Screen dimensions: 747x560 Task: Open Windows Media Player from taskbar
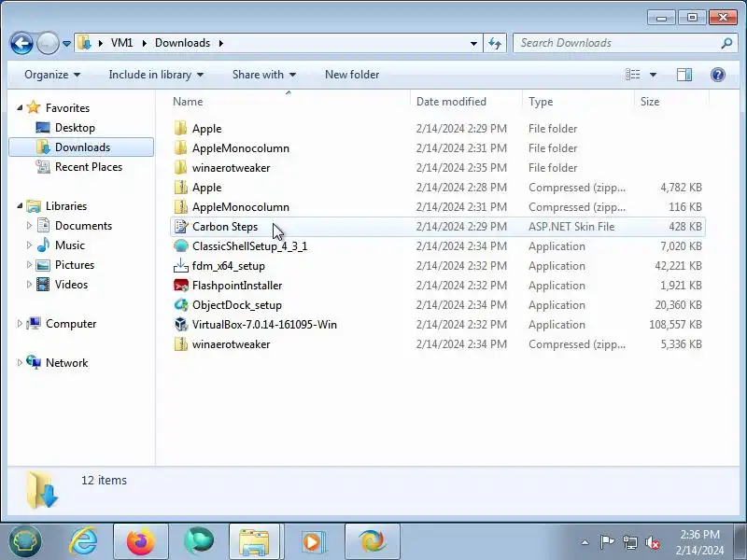pos(314,542)
